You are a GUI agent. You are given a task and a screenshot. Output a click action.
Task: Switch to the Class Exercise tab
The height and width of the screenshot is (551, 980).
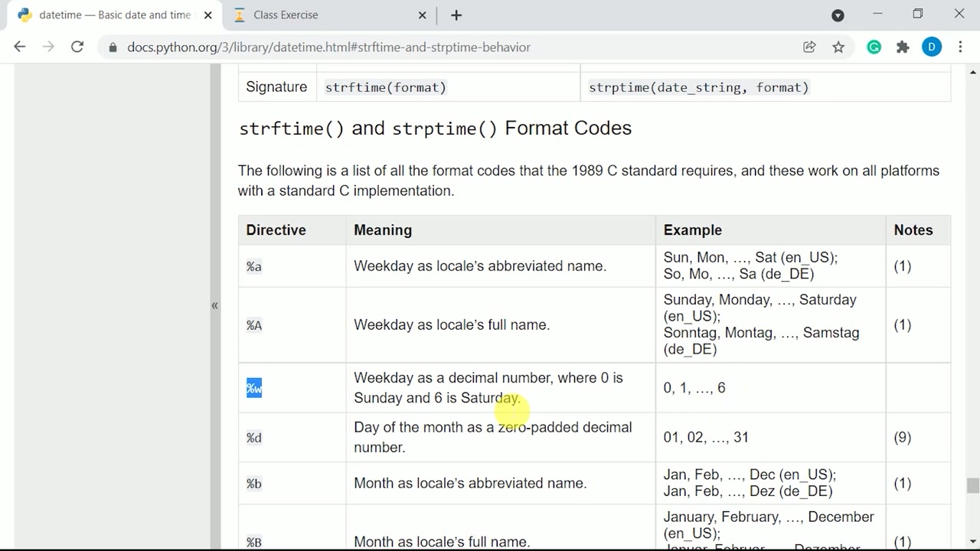[329, 15]
